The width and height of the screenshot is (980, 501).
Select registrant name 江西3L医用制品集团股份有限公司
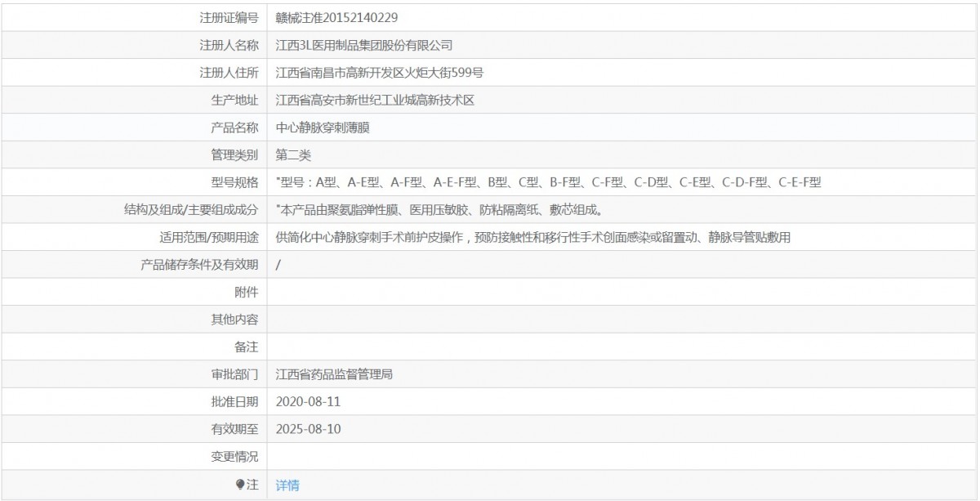[x=364, y=45]
